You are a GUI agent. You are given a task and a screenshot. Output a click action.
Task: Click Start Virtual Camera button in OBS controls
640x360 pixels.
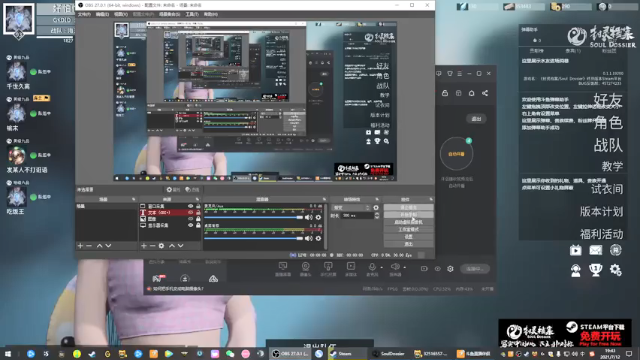[x=408, y=222]
